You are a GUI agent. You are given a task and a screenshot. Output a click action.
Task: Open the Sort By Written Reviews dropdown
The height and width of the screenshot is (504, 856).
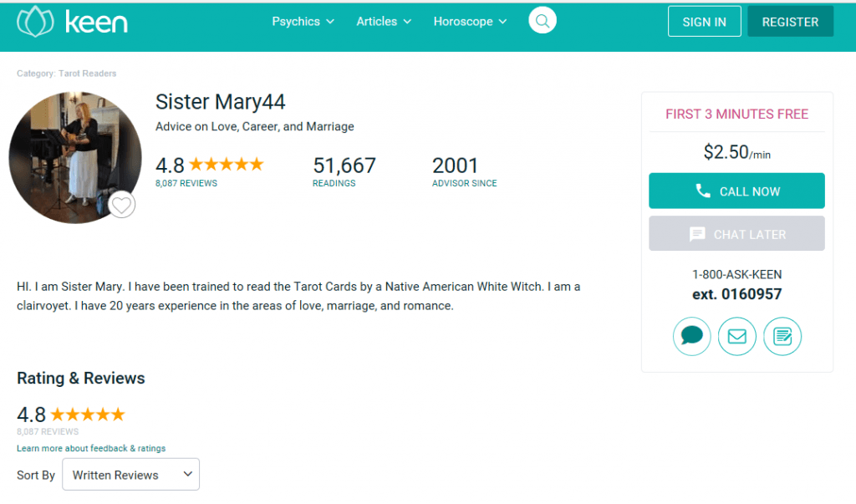(x=131, y=475)
